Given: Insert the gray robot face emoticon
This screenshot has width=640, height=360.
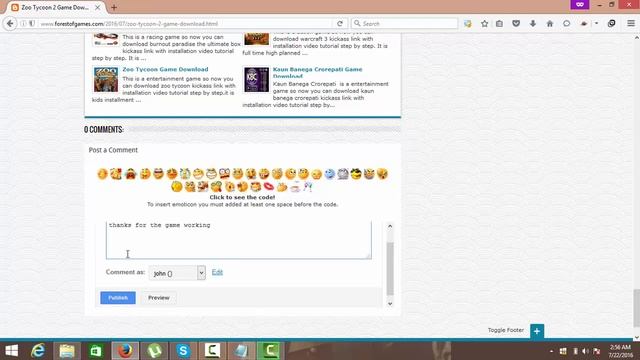Looking at the screenshot, I should tap(343, 174).
